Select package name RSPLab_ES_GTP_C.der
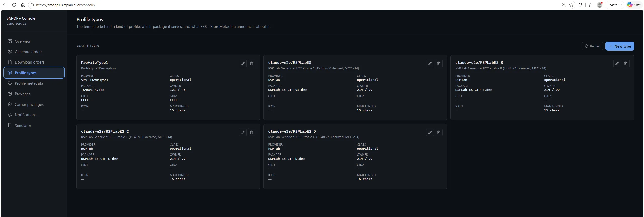 (99, 159)
